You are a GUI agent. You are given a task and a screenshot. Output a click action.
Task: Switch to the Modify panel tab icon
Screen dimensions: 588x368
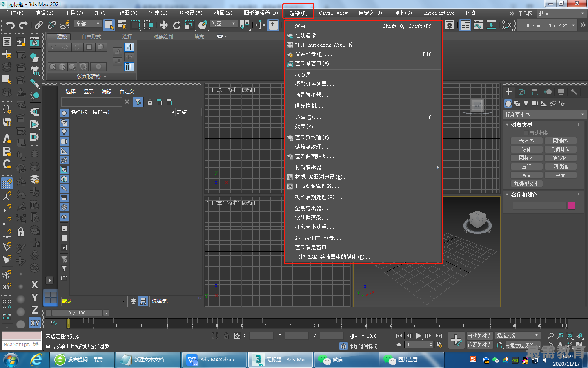tap(522, 92)
